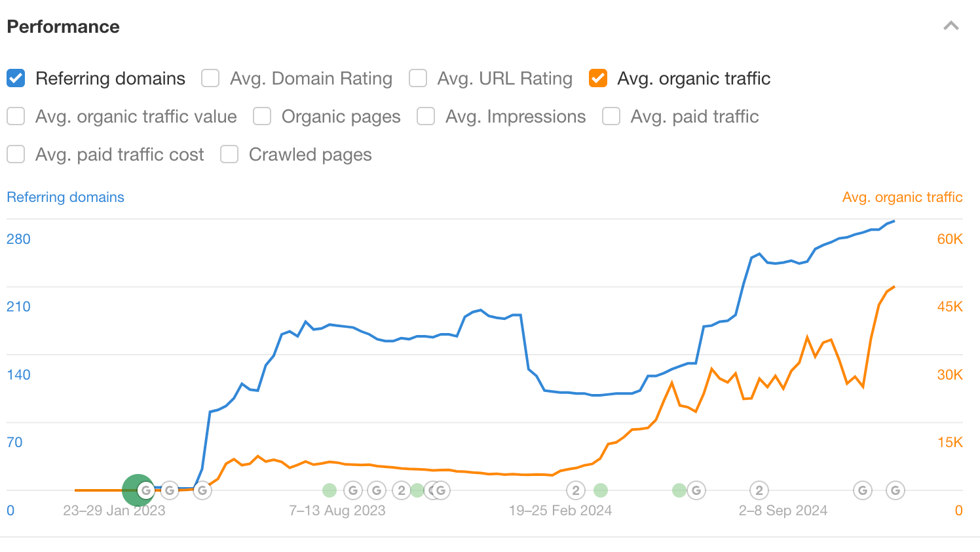This screenshot has width=980, height=552.
Task: Click the third G update marker from the left
Action: pos(202,490)
